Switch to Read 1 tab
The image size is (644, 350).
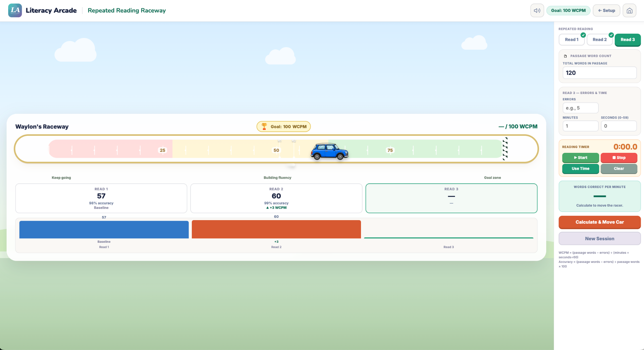click(x=572, y=40)
